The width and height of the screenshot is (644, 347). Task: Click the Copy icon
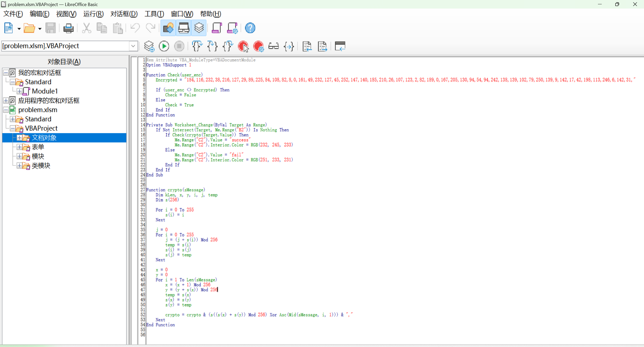[102, 28]
